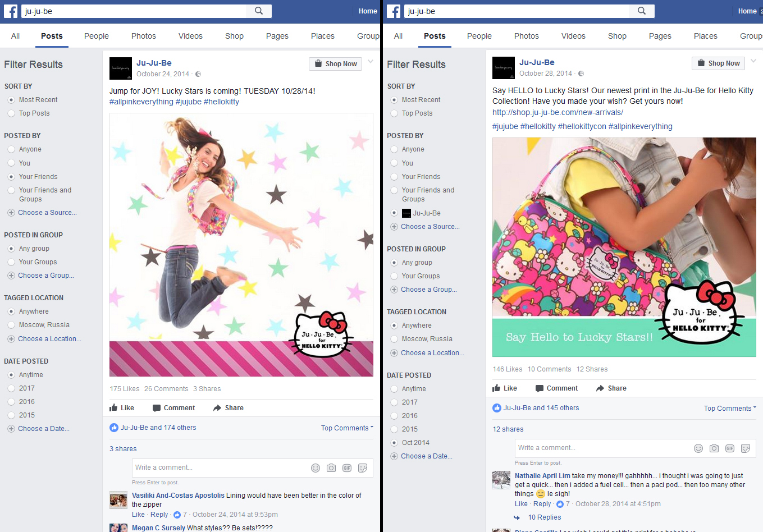Expand Choose a Group in left window
The height and width of the screenshot is (532, 763).
click(x=46, y=276)
